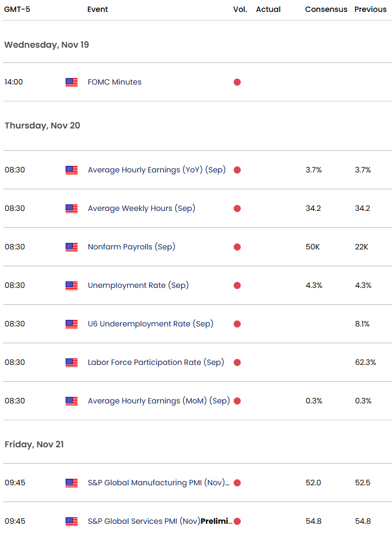Click the red dot for Labor Force Participation Rate

tap(237, 363)
